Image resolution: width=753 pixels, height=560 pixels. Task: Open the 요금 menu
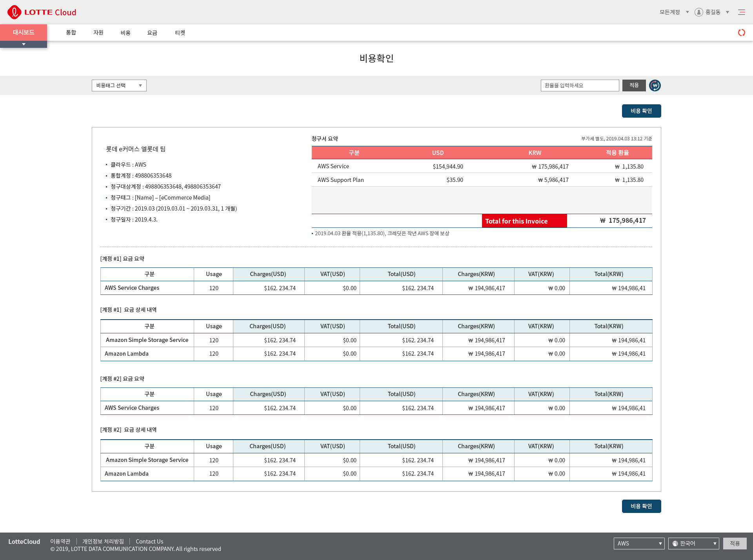tap(152, 33)
